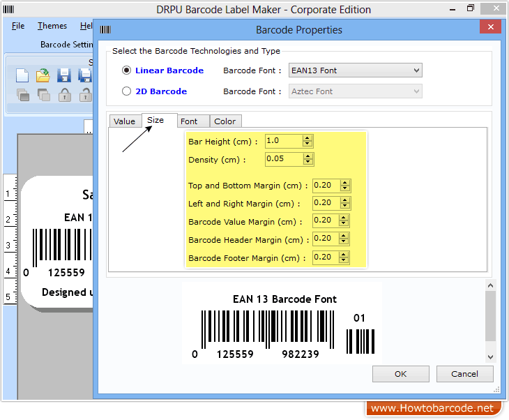Screen dimensions: 509x420
Task: Click the Barcode Header Margin field
Action: point(326,239)
